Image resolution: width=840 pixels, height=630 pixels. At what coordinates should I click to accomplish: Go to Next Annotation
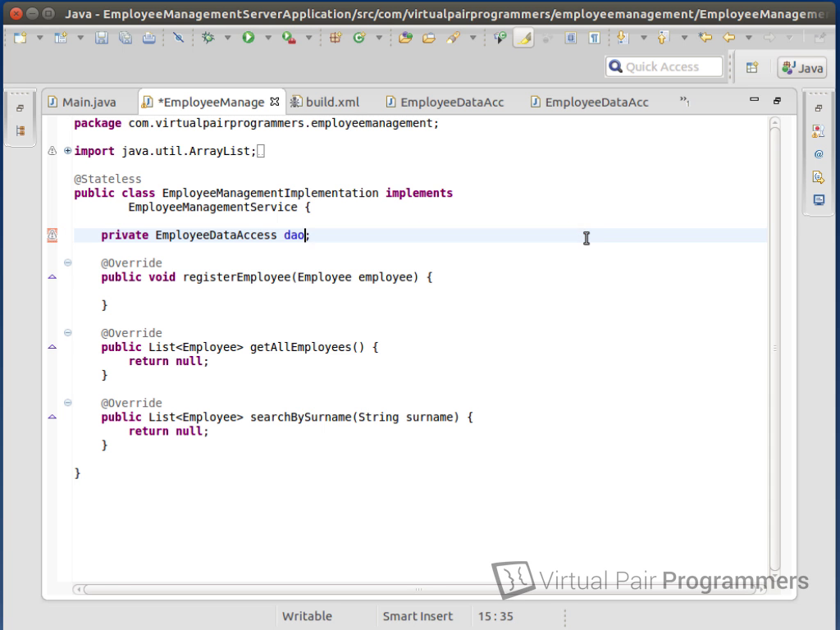623,38
